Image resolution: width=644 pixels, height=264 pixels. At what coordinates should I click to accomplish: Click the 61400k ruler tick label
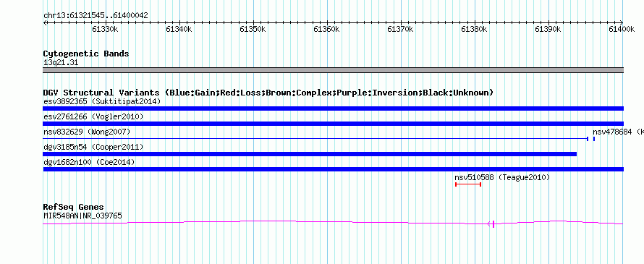click(x=622, y=29)
